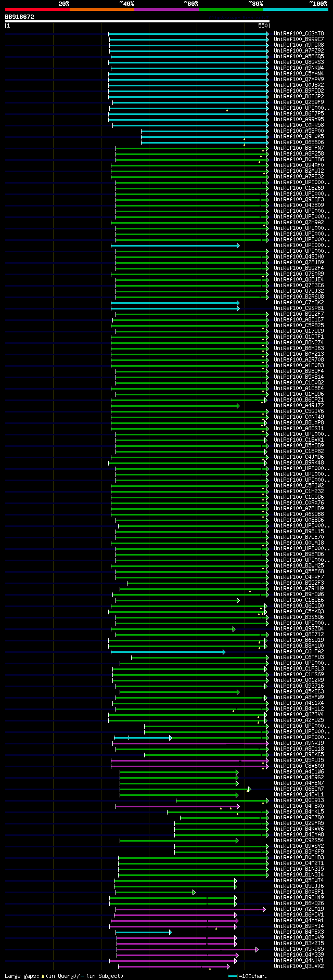Select label UniRef100_C8V609
Viewport: 333px width, 980px height.
[x=299, y=766]
